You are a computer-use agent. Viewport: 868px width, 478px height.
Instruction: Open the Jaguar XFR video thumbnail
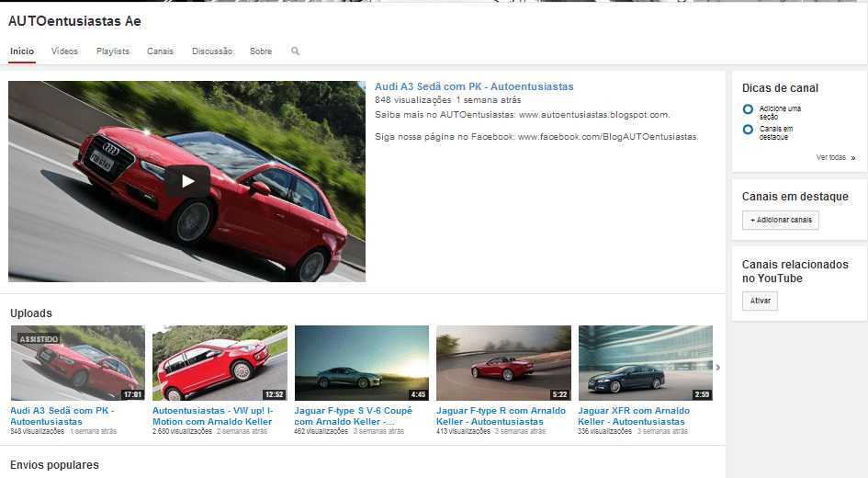[645, 362]
